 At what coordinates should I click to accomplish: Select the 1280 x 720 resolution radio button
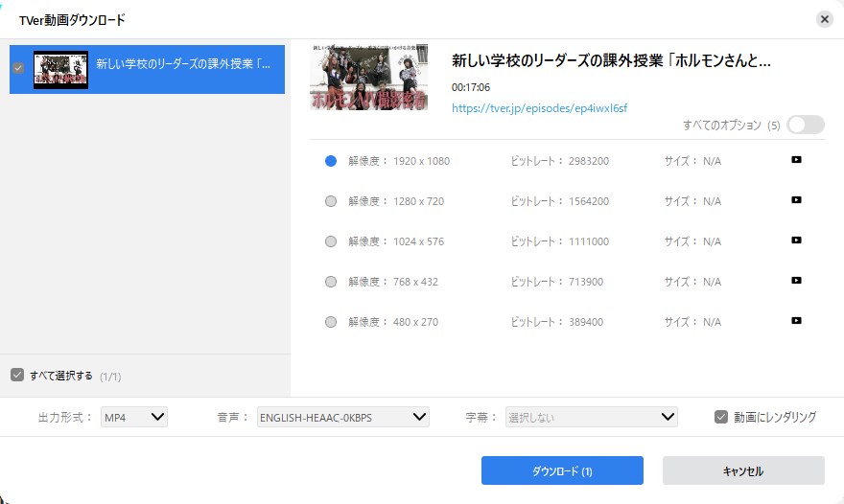(x=331, y=201)
